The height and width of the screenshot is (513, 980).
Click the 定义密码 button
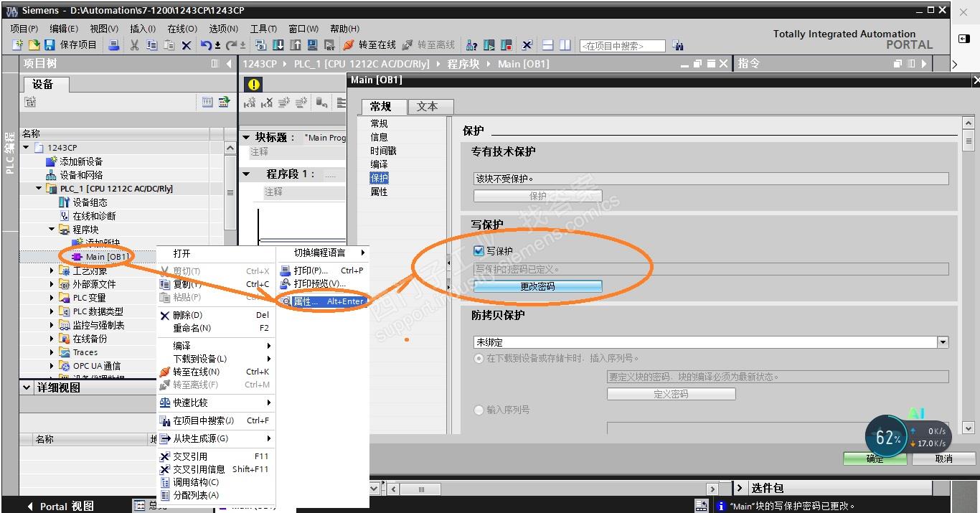tap(671, 394)
